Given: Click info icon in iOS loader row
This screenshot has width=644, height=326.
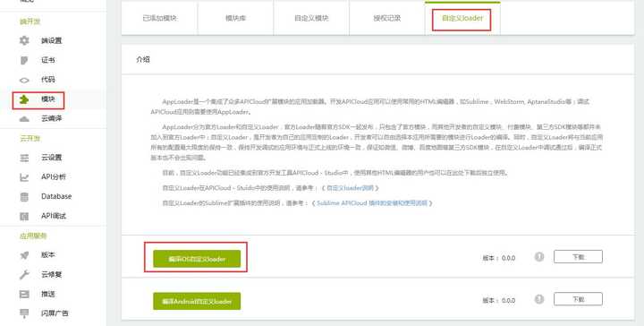Looking at the screenshot, I should click(x=539, y=257).
